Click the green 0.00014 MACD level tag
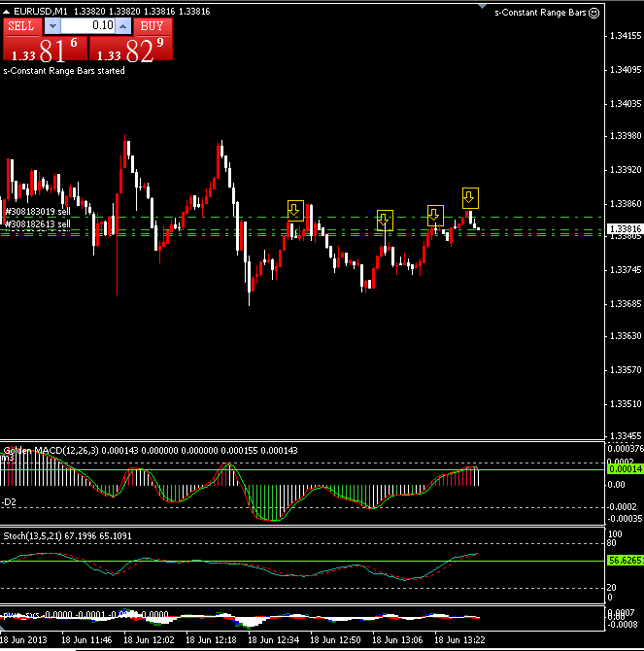This screenshot has width=644, height=651. 626,469
